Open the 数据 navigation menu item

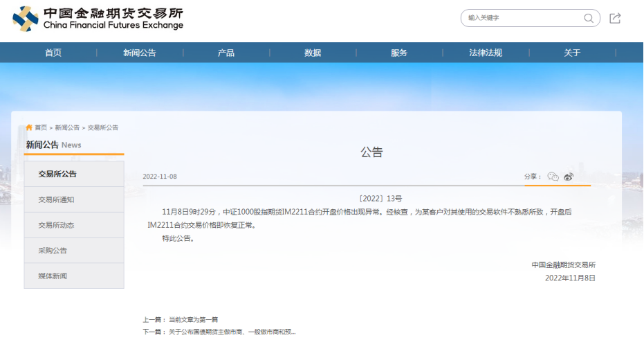[313, 53]
